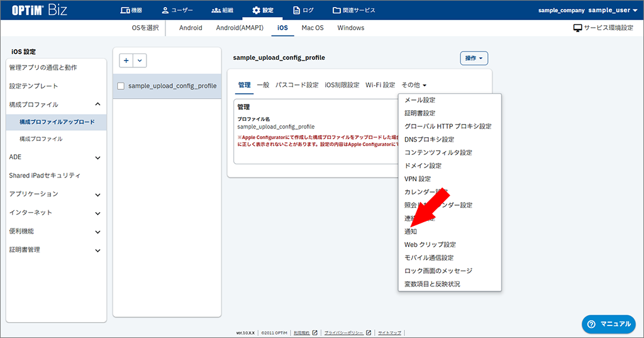
Task: Select the iOS tab
Action: coord(282,28)
